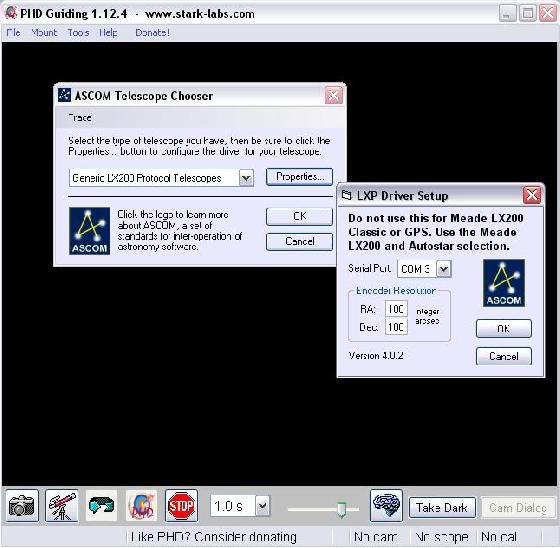
Task: Maximize the PHD Guiding window
Action: pyautogui.click(x=528, y=14)
